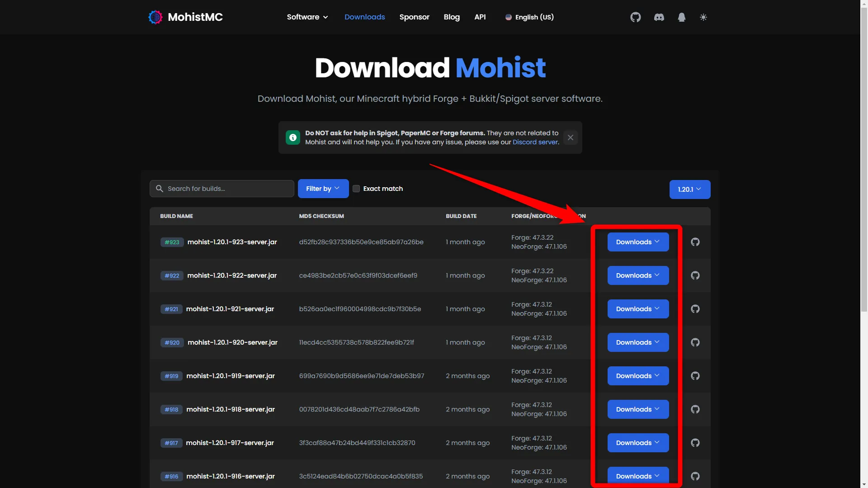Open Downloads dropdown for build #919
Viewport: 868px width, 488px height.
pyautogui.click(x=638, y=376)
